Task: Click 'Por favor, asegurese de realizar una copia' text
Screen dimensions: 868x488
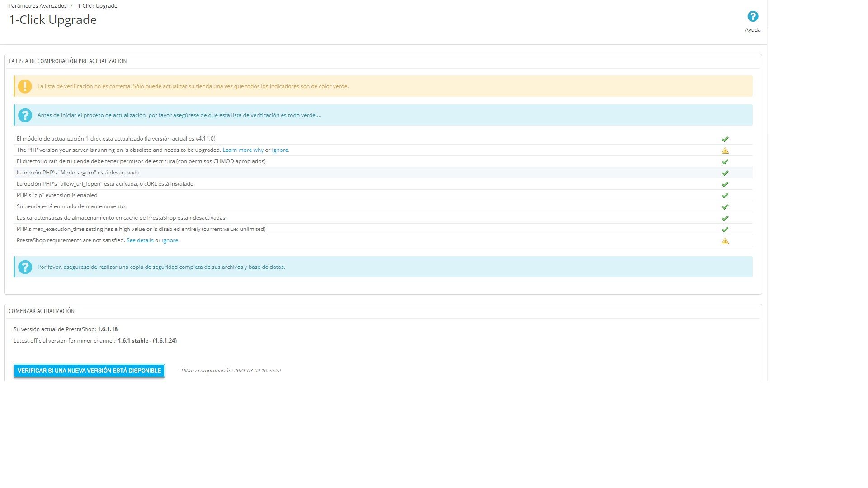Action: 161,267
